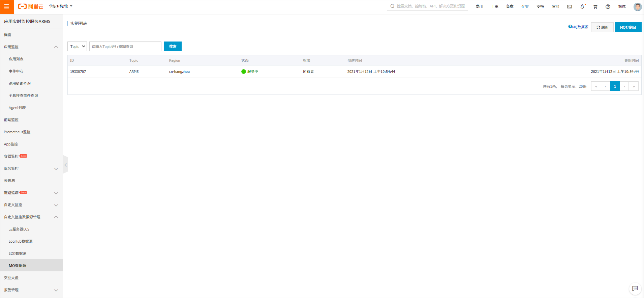Click the Topic fuzzy search input
Image resolution: width=644 pixels, height=298 pixels.
[x=125, y=47]
